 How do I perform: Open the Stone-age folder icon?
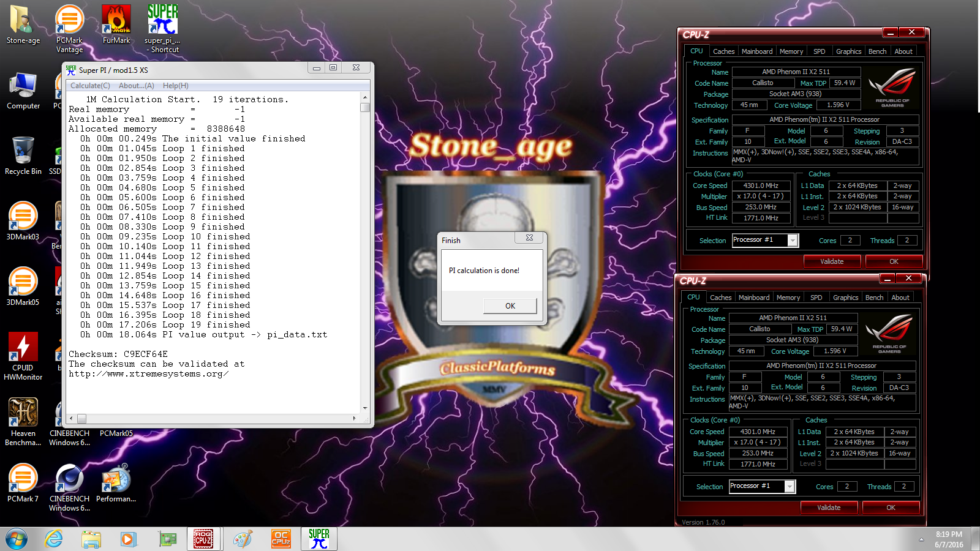click(23, 25)
